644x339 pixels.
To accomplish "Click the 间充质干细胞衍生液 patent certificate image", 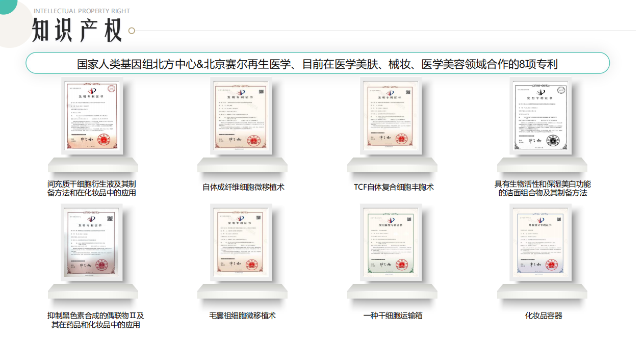I will click(92, 116).
